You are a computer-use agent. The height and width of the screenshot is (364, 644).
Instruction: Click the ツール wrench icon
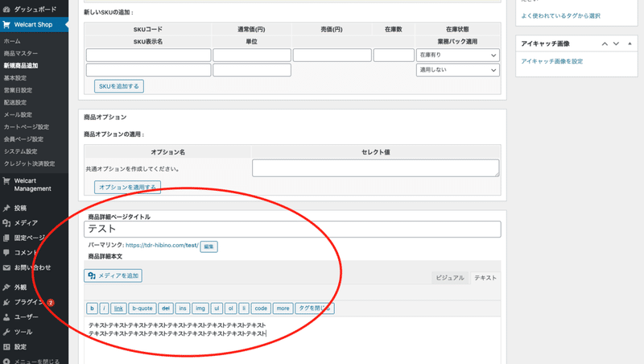point(6,332)
